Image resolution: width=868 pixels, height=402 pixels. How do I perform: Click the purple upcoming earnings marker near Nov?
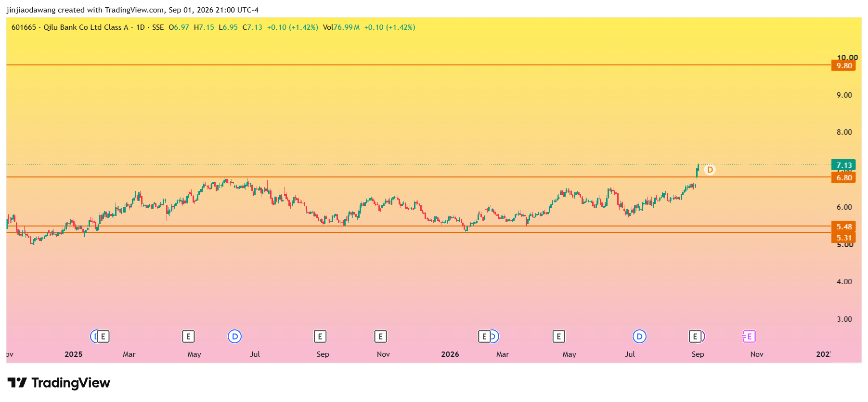coord(749,337)
